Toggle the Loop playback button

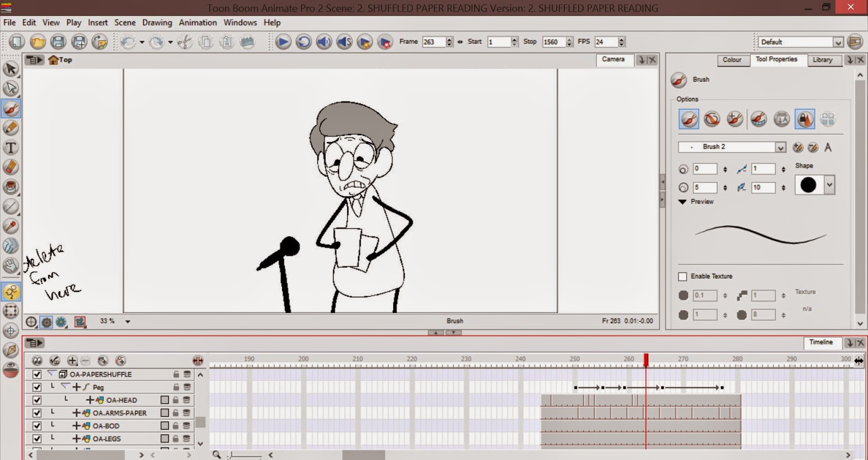pyautogui.click(x=303, y=42)
